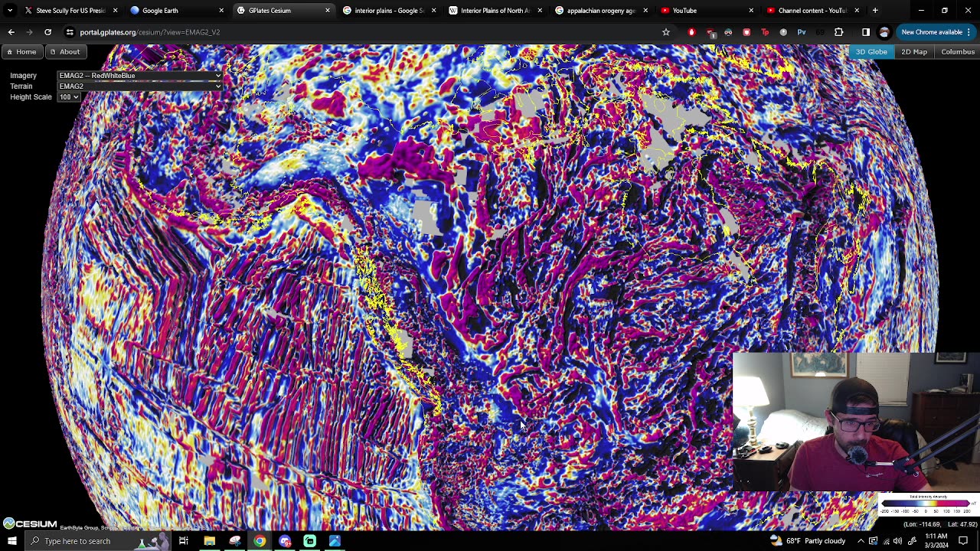Open the Home menu in GPlates portal
Image resolution: width=980 pixels, height=551 pixels.
(21, 52)
